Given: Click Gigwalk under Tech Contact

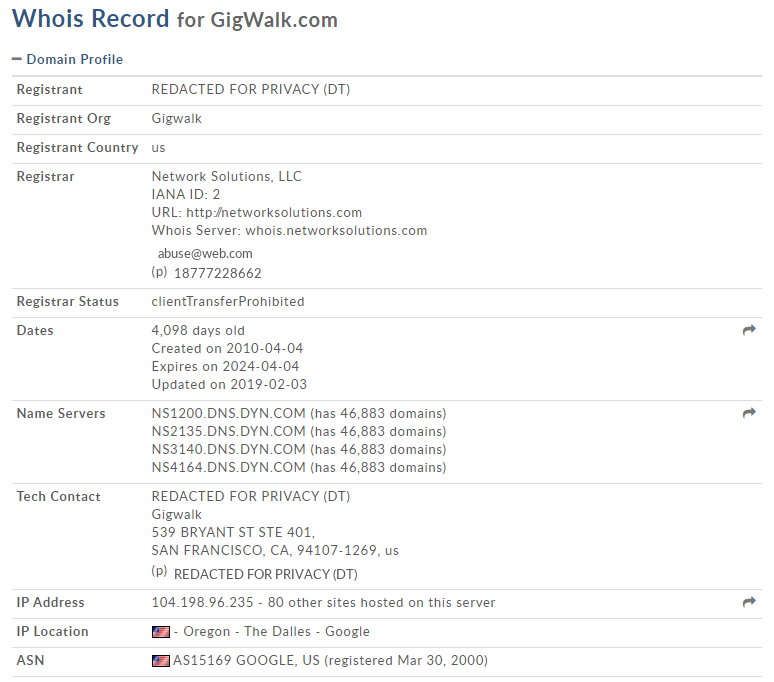Looking at the screenshot, I should pyautogui.click(x=176, y=515).
